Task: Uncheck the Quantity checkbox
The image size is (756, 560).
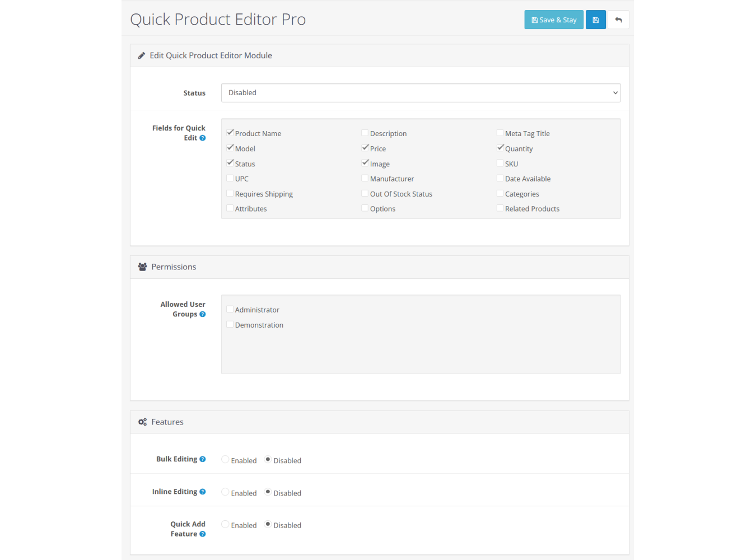Action: click(x=500, y=148)
